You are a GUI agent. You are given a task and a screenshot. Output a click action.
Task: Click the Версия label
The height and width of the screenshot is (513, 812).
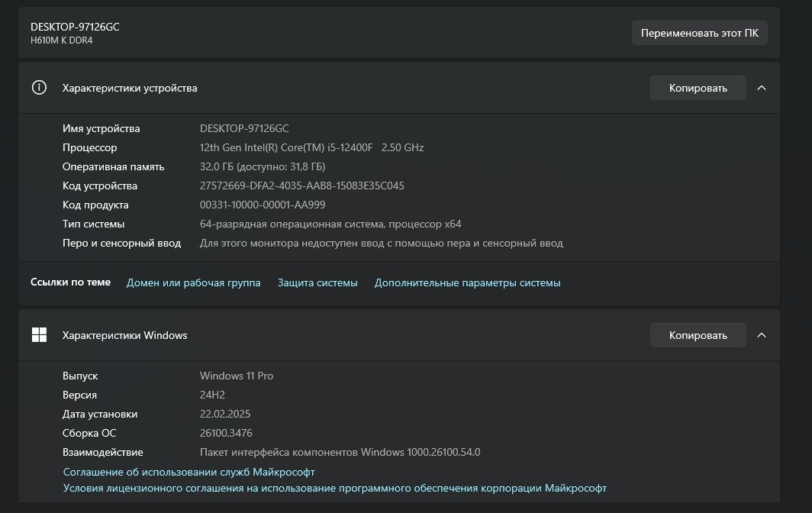pyautogui.click(x=79, y=395)
